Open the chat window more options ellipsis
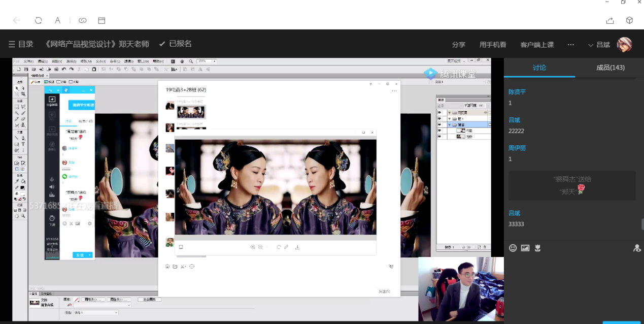 coord(394,91)
